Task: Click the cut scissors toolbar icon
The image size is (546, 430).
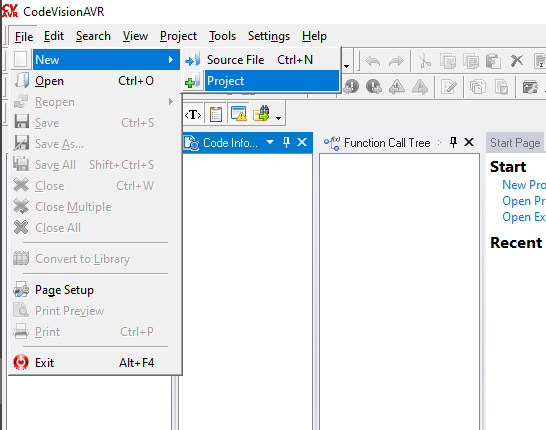Action: point(424,61)
